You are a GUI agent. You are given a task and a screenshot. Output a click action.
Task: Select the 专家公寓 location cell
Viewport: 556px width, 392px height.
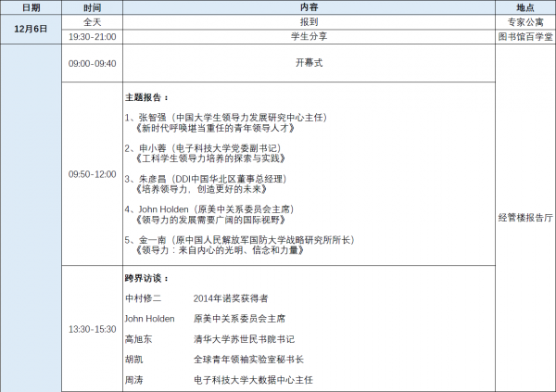(x=524, y=20)
